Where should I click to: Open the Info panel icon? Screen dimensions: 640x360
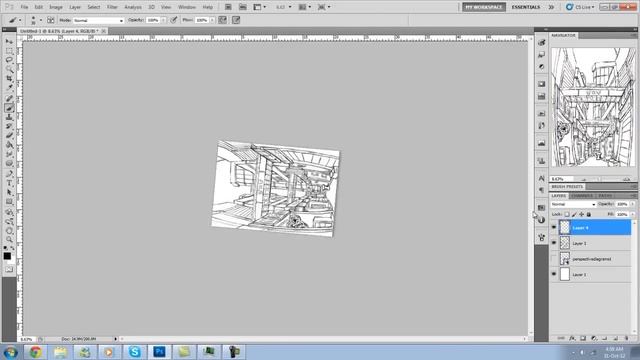pos(542,220)
